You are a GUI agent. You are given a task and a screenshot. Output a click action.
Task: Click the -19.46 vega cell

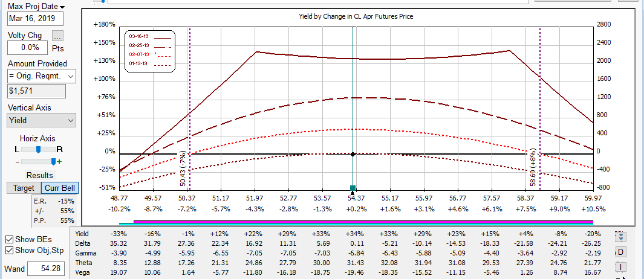tap(354, 272)
